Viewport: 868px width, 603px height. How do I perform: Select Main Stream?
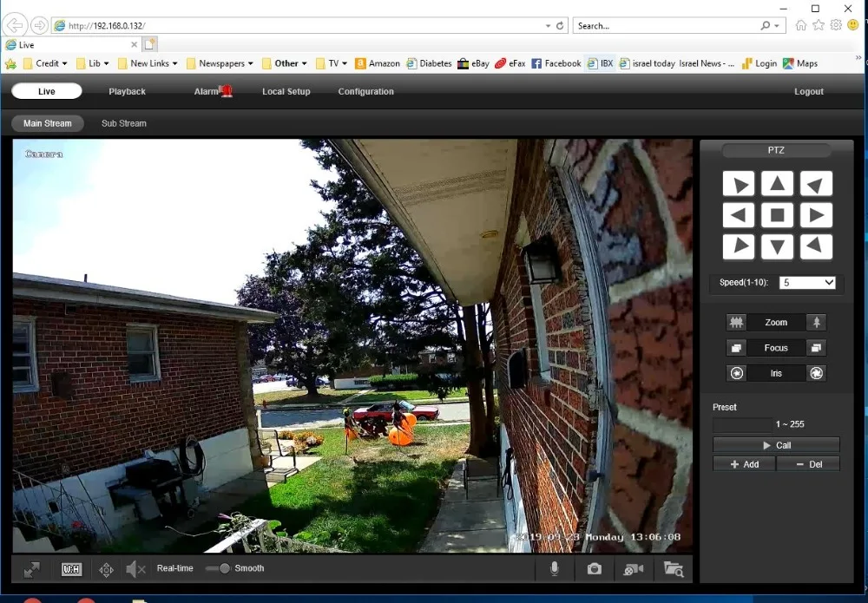(48, 123)
